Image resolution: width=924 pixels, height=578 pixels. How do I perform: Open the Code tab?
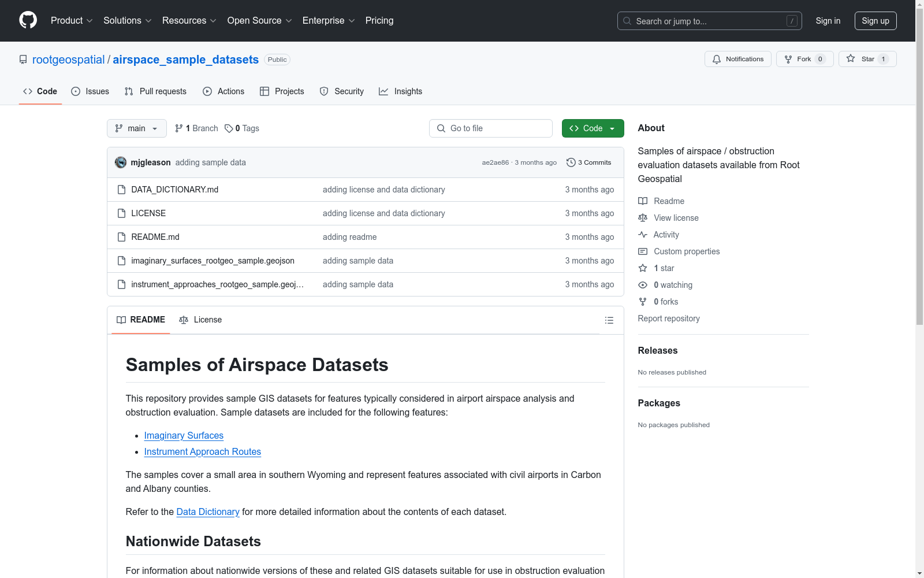click(40, 91)
